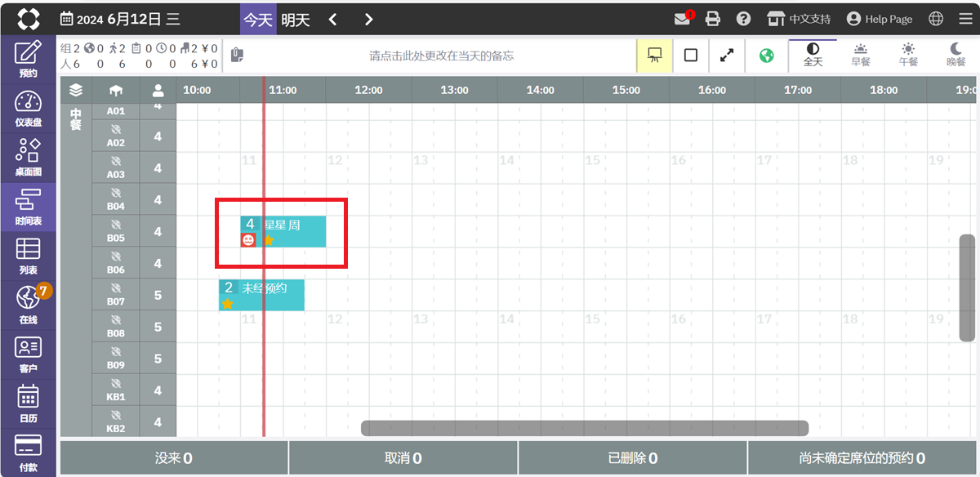This screenshot has height=477, width=980.
Task: Switch to 午餐 lunch period
Action: 908,56
